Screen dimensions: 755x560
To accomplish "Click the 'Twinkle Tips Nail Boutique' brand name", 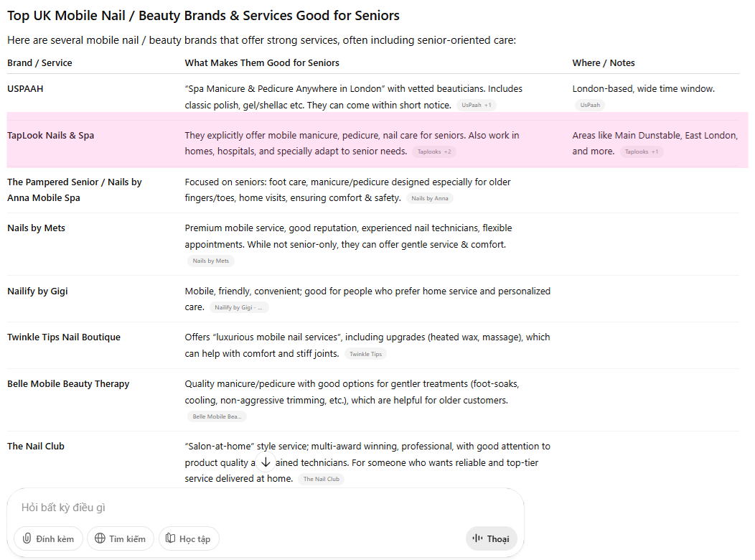I will point(64,337).
